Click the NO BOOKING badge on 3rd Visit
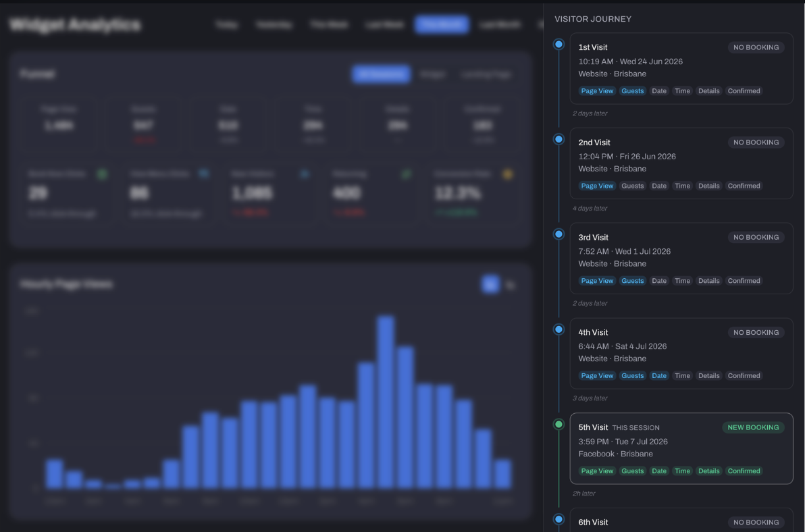The width and height of the screenshot is (805, 532). (756, 237)
